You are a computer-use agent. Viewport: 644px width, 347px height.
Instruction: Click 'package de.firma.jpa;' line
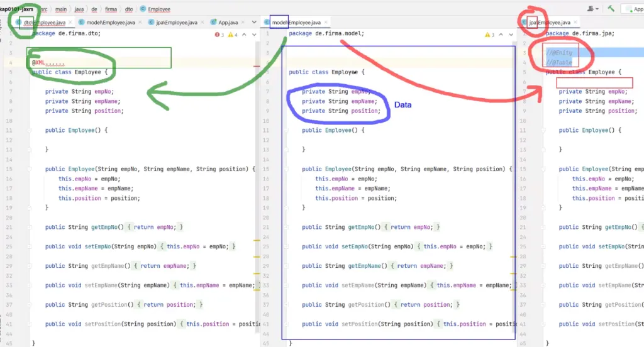(580, 34)
